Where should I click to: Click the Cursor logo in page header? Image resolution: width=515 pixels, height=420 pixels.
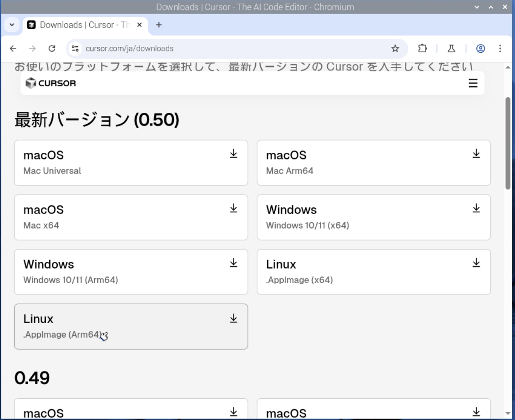pyautogui.click(x=50, y=83)
